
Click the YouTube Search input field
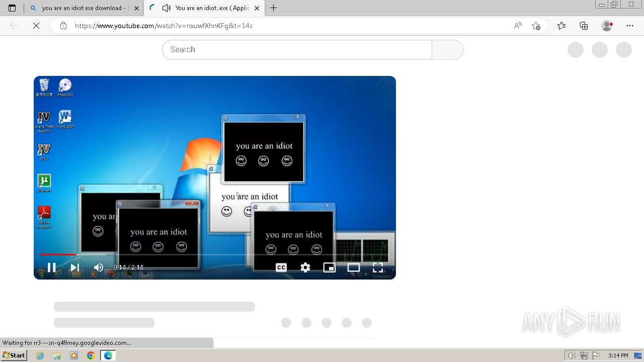tap(297, 50)
